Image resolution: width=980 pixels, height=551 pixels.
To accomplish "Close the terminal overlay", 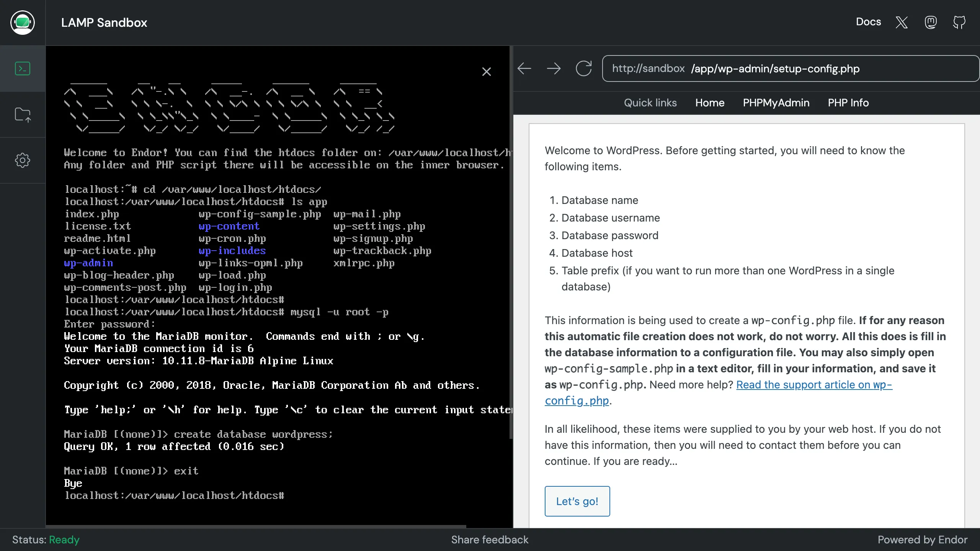I will 487,72.
